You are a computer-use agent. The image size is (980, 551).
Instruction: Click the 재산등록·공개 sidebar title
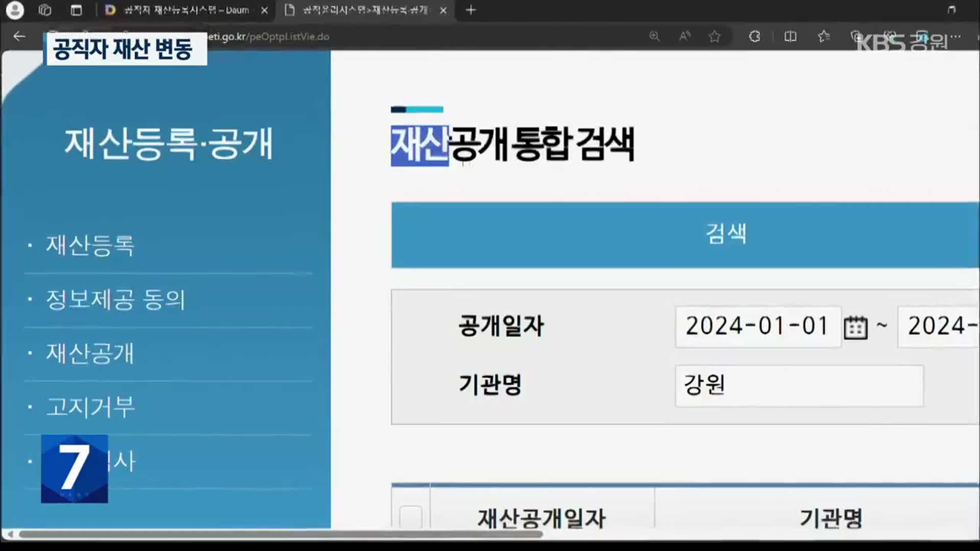(169, 143)
